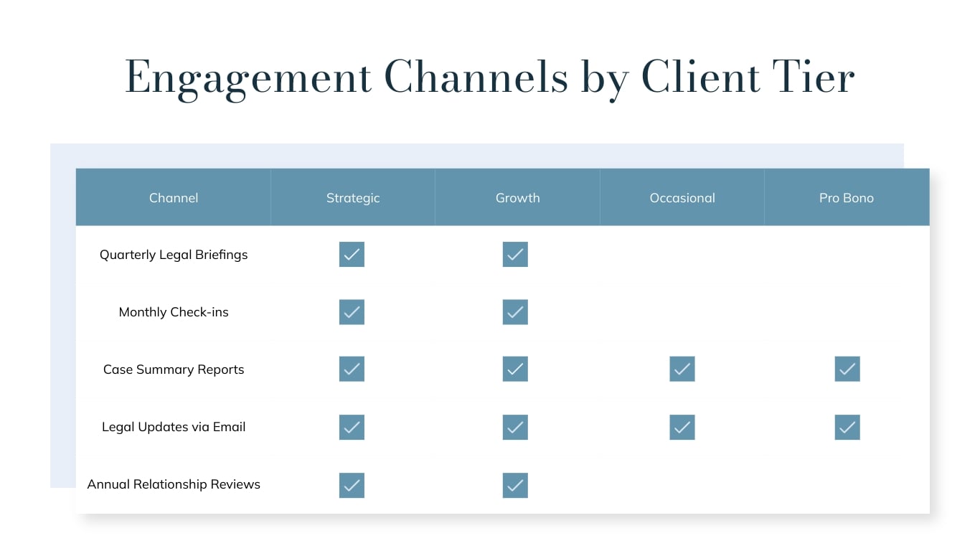Select Legal Updates via Email checkmark under Occasional

pyautogui.click(x=682, y=427)
